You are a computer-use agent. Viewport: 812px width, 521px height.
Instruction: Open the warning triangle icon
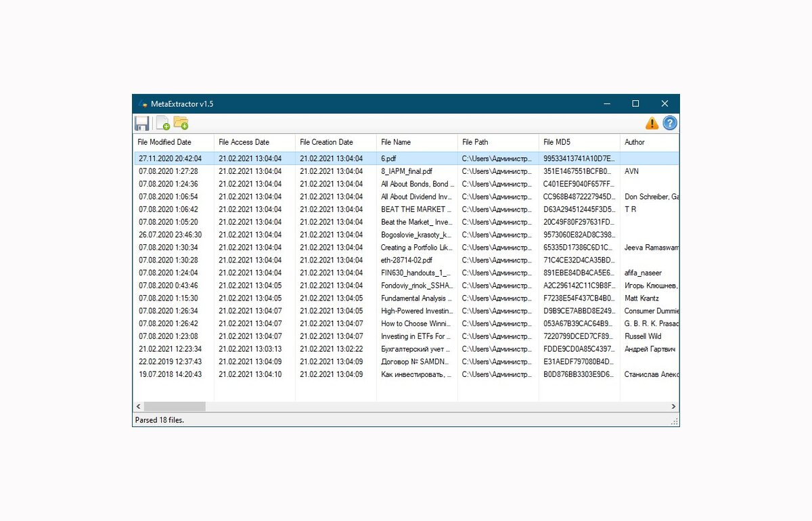pyautogui.click(x=652, y=123)
